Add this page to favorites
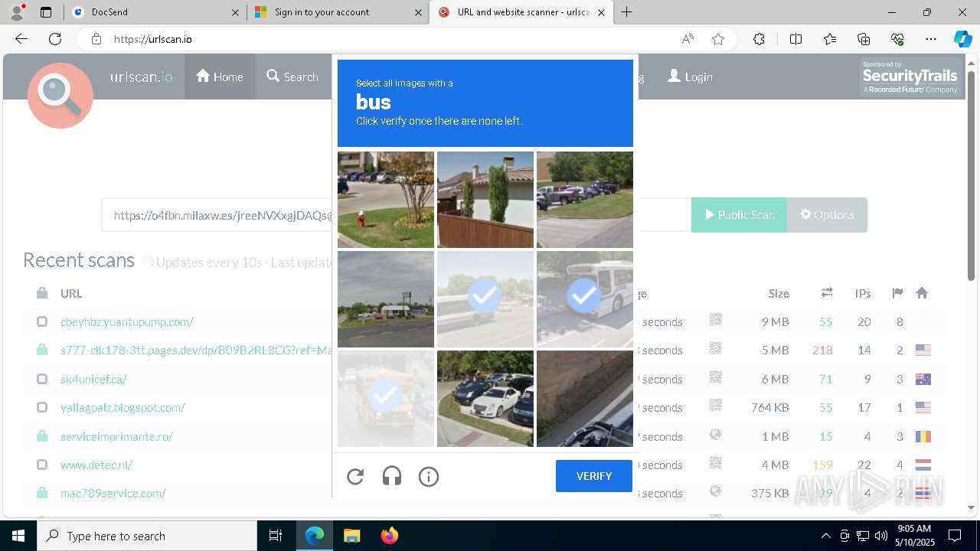 coord(718,39)
